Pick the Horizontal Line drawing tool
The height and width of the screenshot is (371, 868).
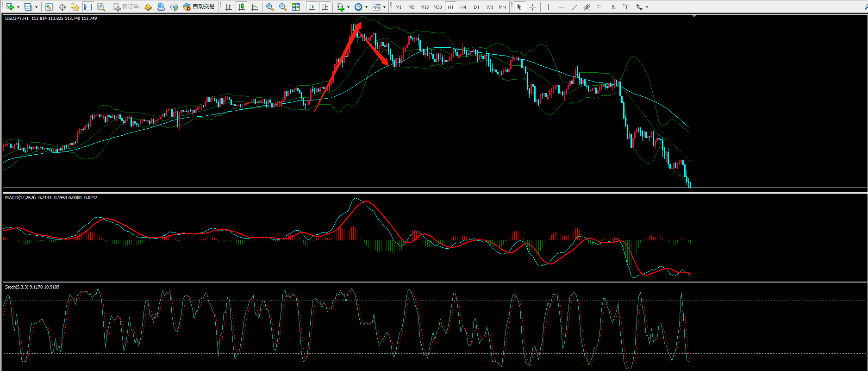click(561, 7)
